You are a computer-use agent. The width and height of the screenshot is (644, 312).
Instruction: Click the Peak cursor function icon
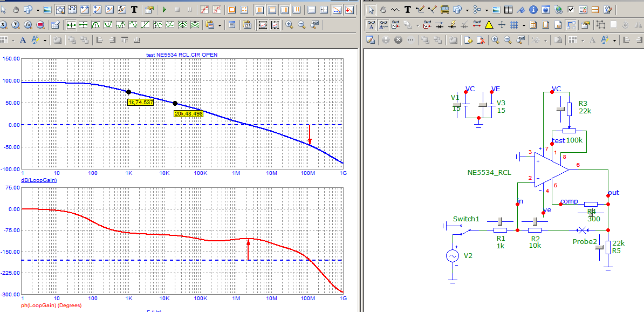click(95, 25)
